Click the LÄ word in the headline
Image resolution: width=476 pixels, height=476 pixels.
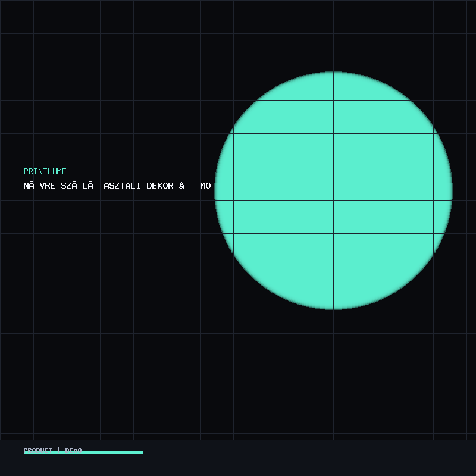click(x=87, y=186)
